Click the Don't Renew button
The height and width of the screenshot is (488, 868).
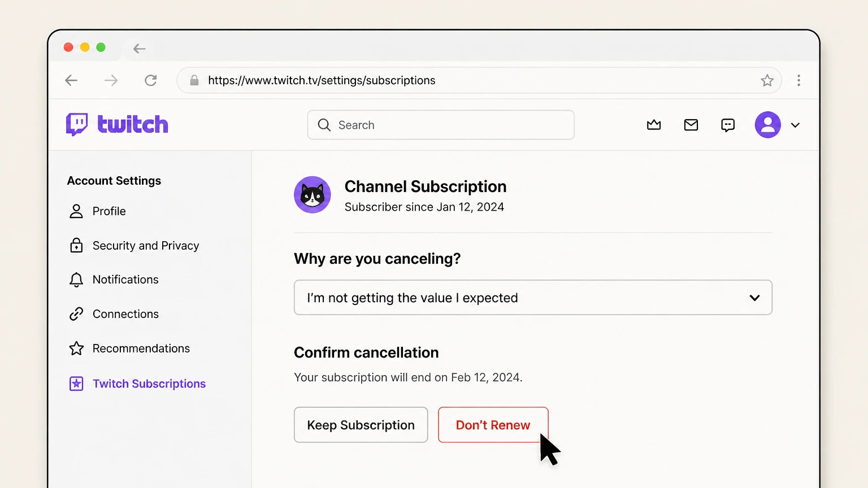point(493,425)
